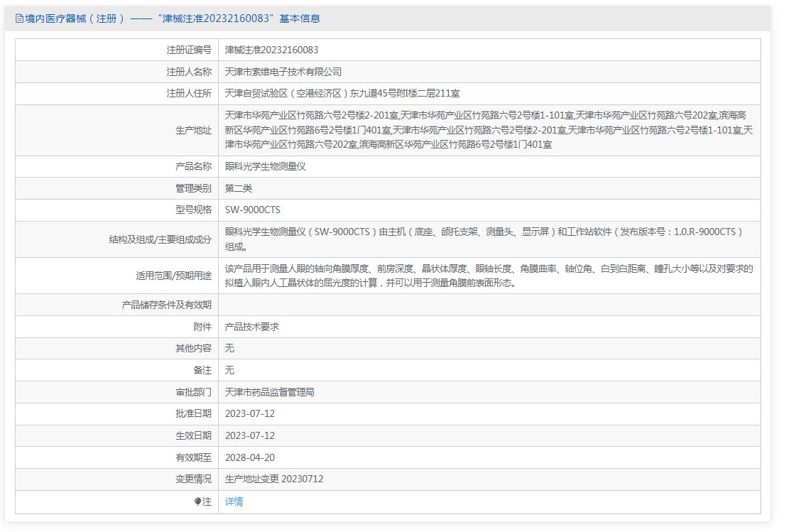The image size is (789, 532).
Task: Select the 2023-07-12 value in the 批准日期 row
Action: tap(249, 413)
